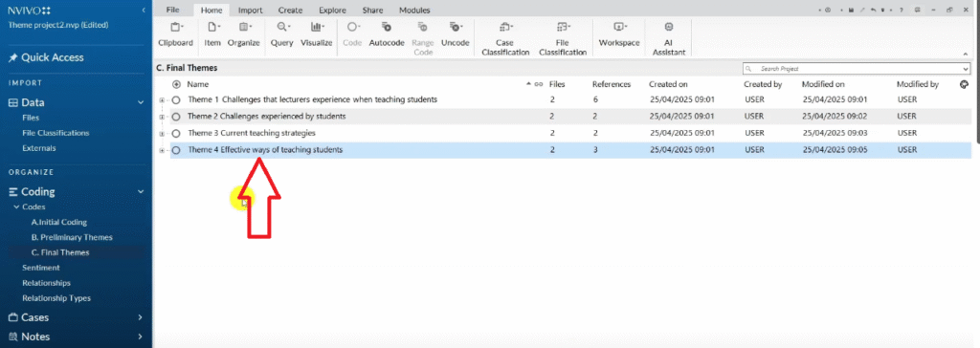Sort by the References column header
980x348 pixels.
(x=612, y=84)
